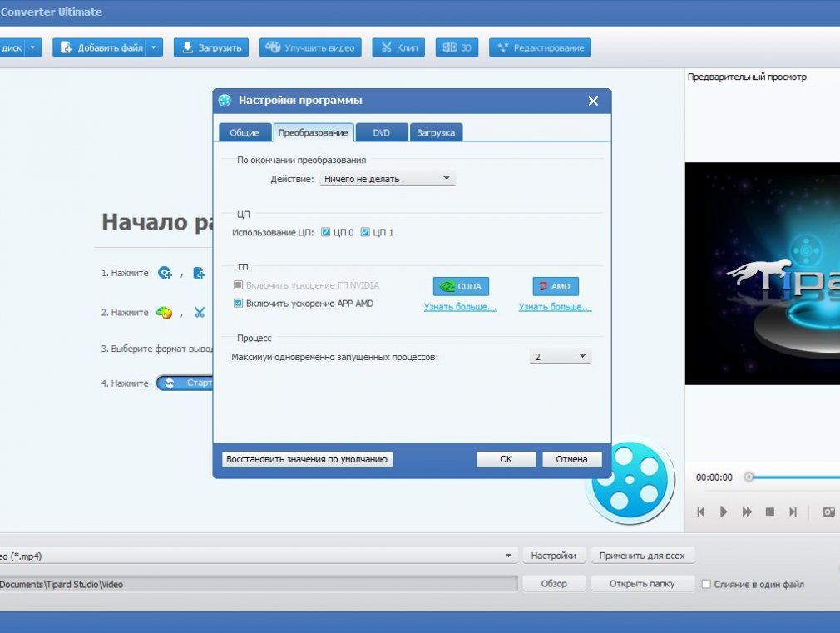Click the large film reel convert button
The height and width of the screenshot is (633, 840).
630,480
